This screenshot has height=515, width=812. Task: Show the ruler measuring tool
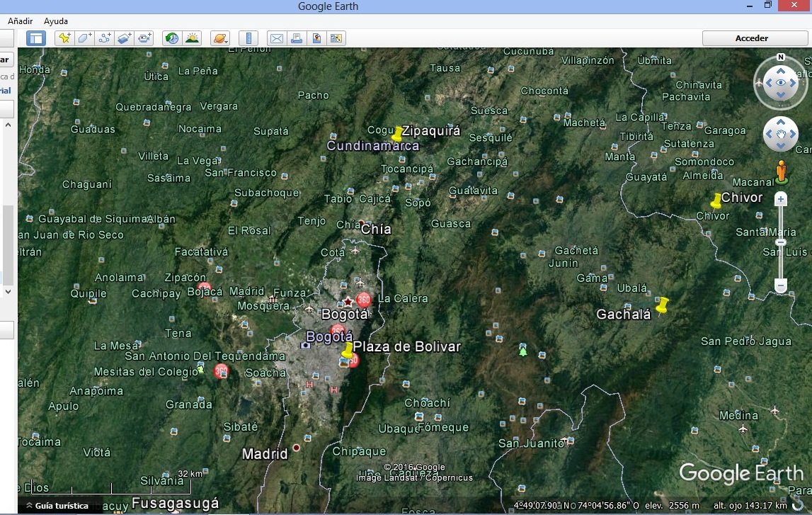pyautogui.click(x=248, y=38)
